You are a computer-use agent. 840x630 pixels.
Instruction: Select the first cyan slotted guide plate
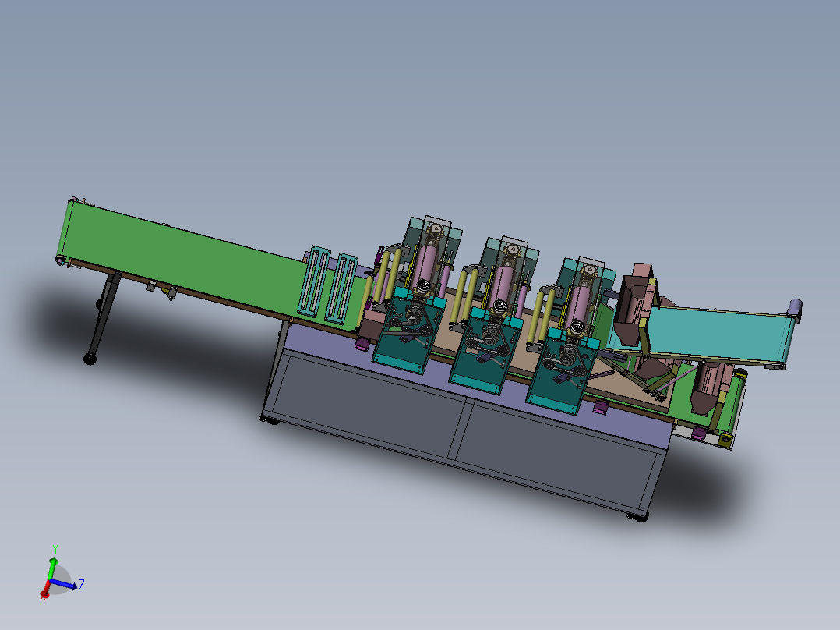pos(315,281)
